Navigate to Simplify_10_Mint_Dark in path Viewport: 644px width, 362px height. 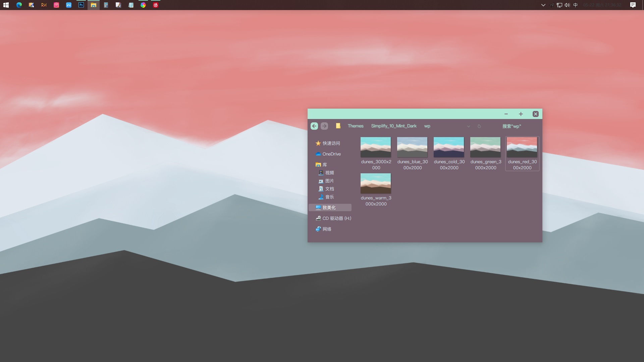point(394,126)
